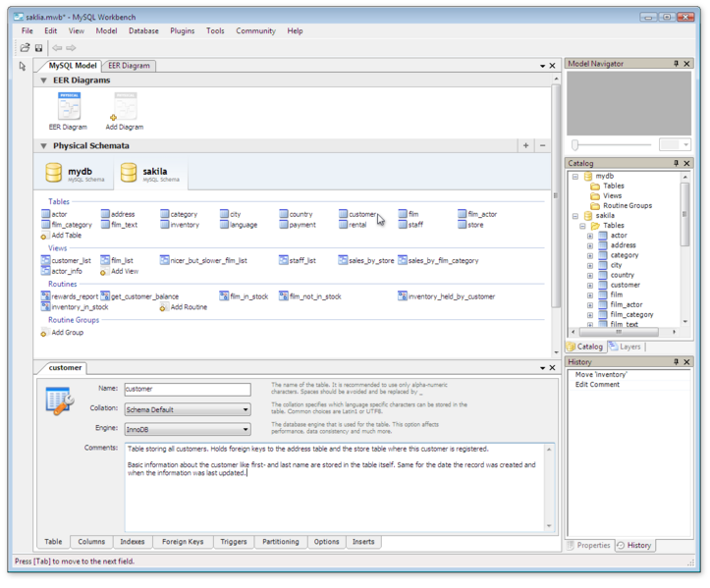Click the Add Table icon
This screenshot has height=588, width=710.
pyautogui.click(x=45, y=237)
